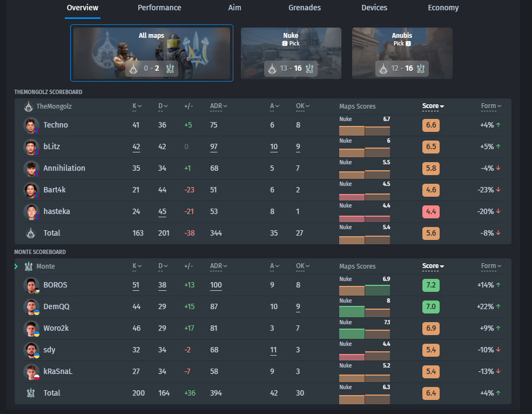Viewport: 532px width, 414px height.
Task: Click sdy's Nuke map score bar
Action: click(352, 357)
